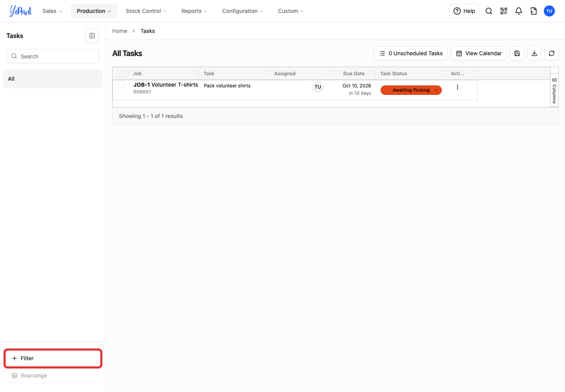Select the All view in sidebar
565x392 pixels.
coord(53,79)
